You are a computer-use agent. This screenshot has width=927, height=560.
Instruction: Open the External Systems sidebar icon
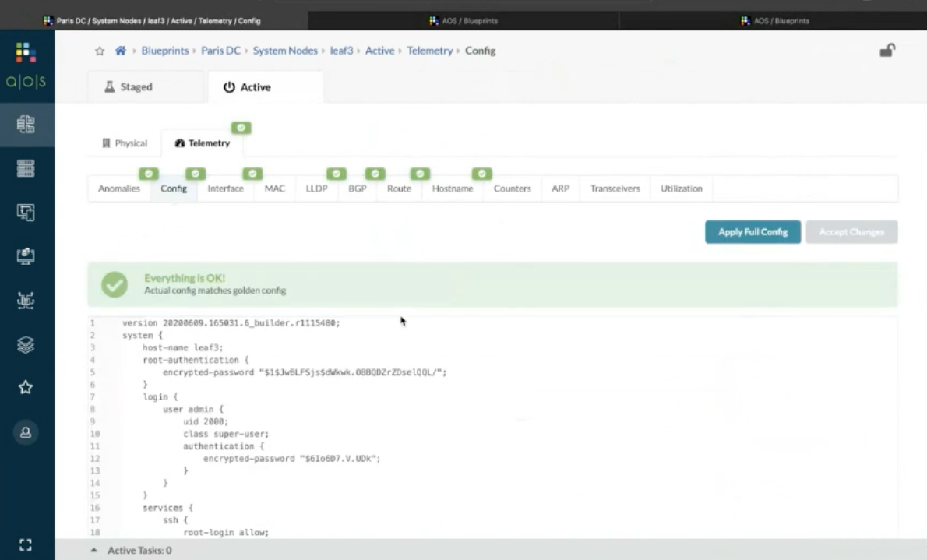pos(26,301)
